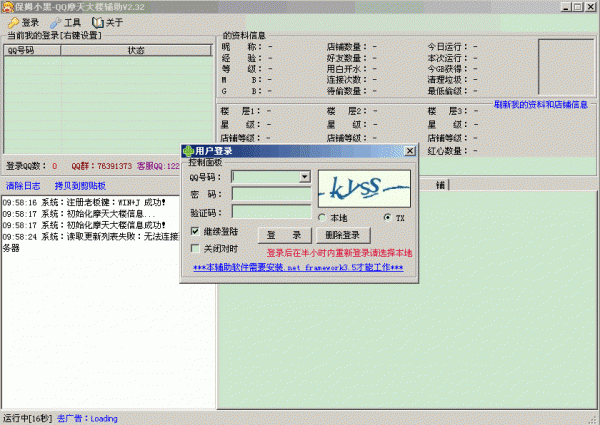
Task: Click the 去广告:Loading status link
Action: [x=87, y=418]
